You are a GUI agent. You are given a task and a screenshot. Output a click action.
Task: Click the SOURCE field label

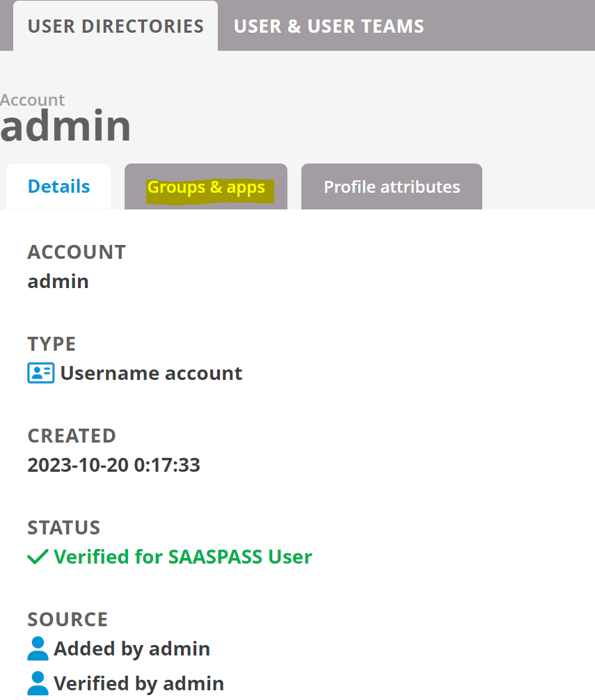click(x=68, y=620)
